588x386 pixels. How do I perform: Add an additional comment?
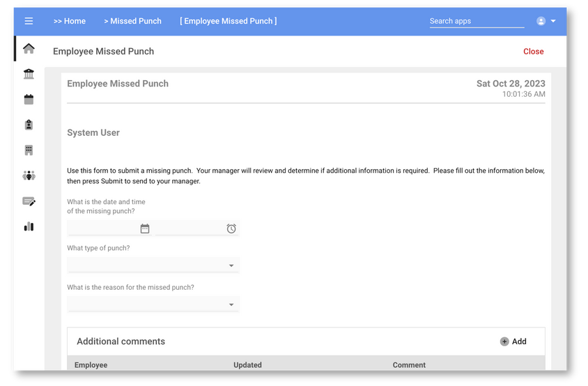pyautogui.click(x=513, y=341)
